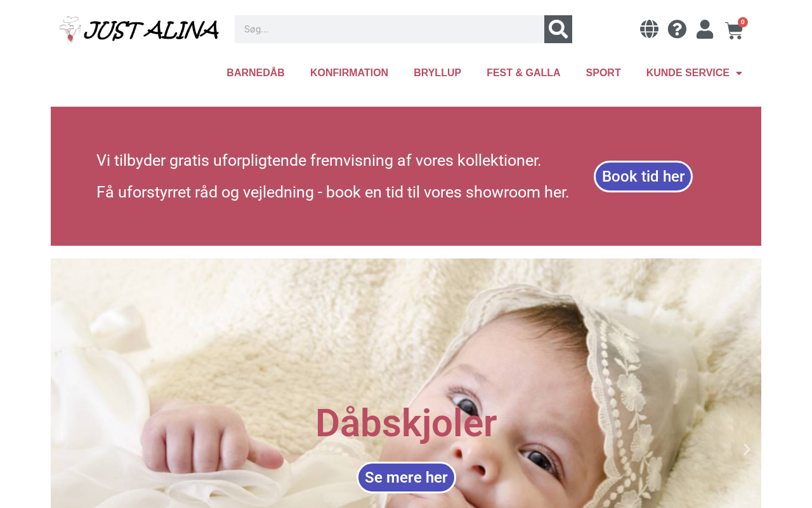This screenshot has width=812, height=508.
Task: Open the Kunde Service menu
Action: tap(688, 73)
